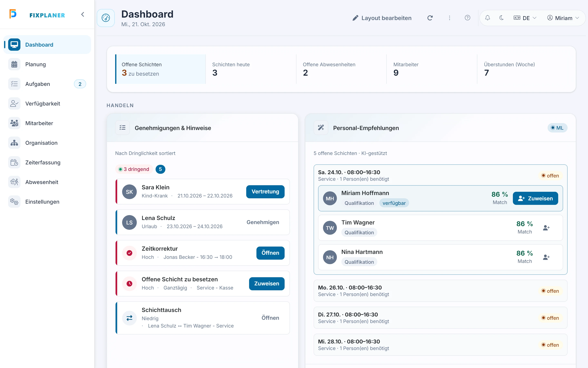This screenshot has height=368, width=588.
Task: Toggle dark mode with the moon icon
Action: [x=501, y=18]
